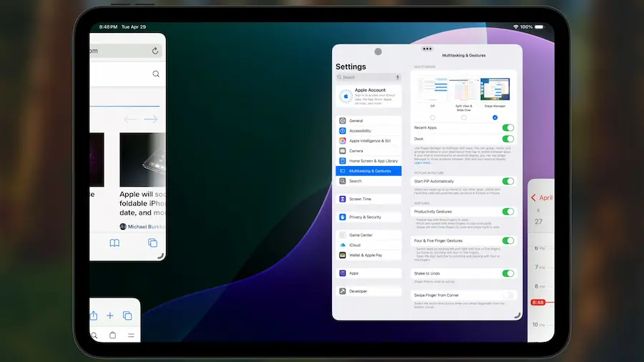Reload the page in Safari
644x362 pixels.
coord(155,51)
